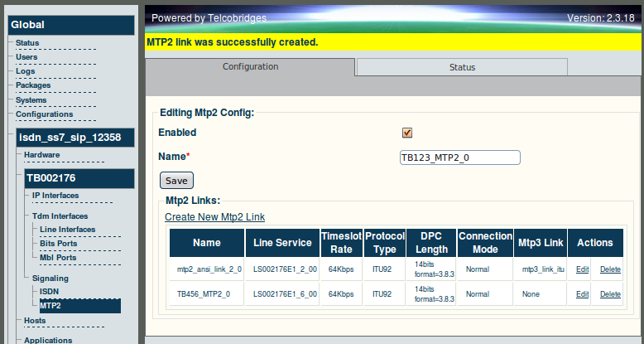The image size is (644, 344).
Task: Select the Configuration tab
Action: point(250,66)
